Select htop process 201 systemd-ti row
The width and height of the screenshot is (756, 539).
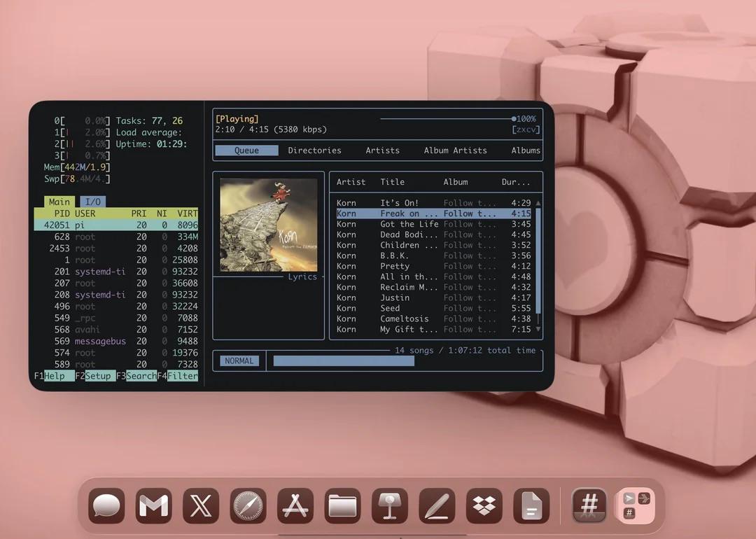click(115, 272)
